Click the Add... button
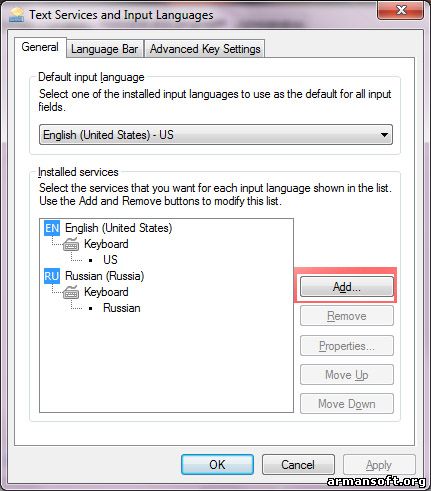This screenshot has width=431, height=491. point(347,287)
